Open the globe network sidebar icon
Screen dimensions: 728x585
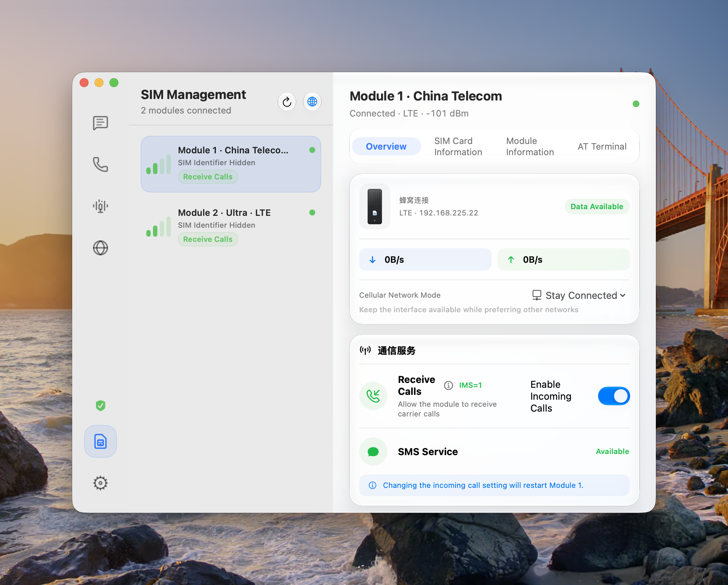[100, 248]
